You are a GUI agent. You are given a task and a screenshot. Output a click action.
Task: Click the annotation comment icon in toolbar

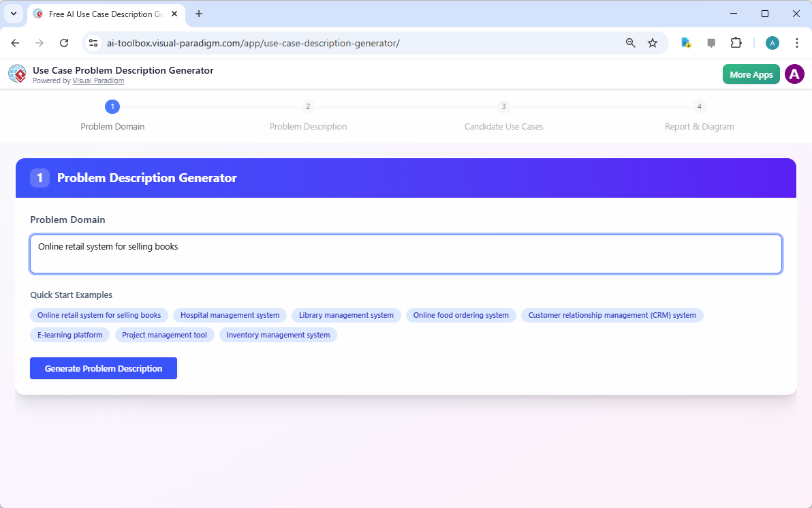tap(711, 42)
